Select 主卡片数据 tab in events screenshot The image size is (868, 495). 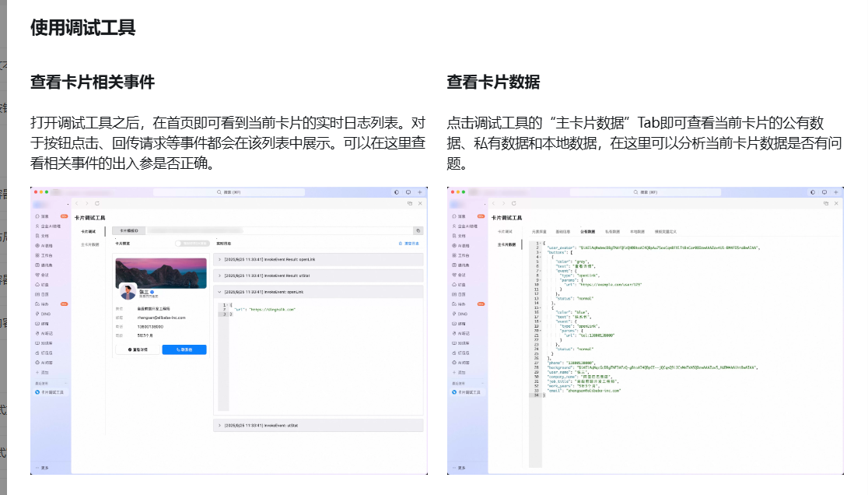point(89,244)
